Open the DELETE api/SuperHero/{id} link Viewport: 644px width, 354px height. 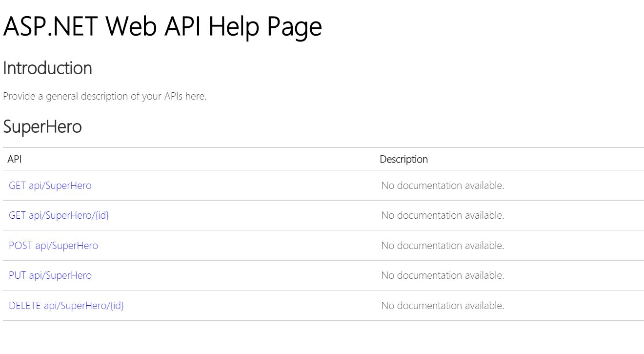66,306
